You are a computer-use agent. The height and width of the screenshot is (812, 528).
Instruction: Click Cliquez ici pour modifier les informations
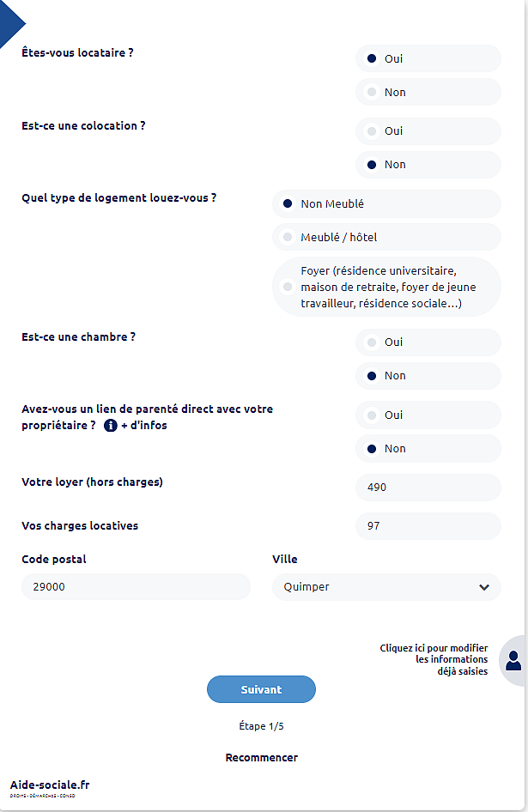[x=434, y=658]
